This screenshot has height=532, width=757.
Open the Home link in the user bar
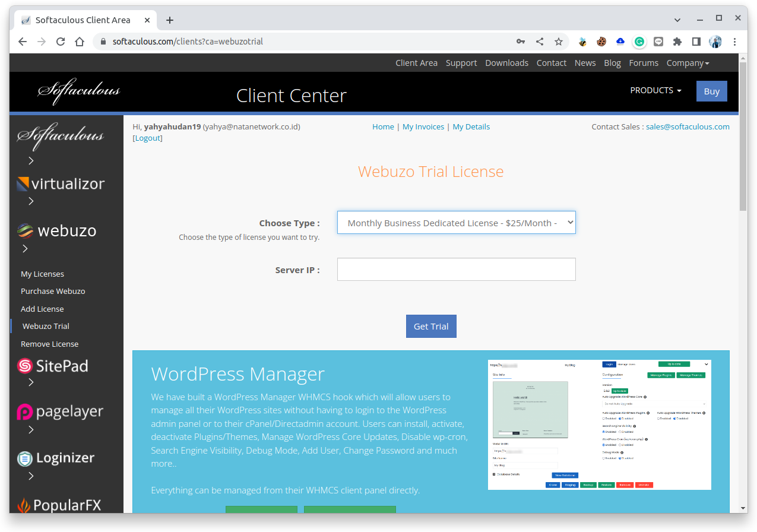pyautogui.click(x=383, y=126)
